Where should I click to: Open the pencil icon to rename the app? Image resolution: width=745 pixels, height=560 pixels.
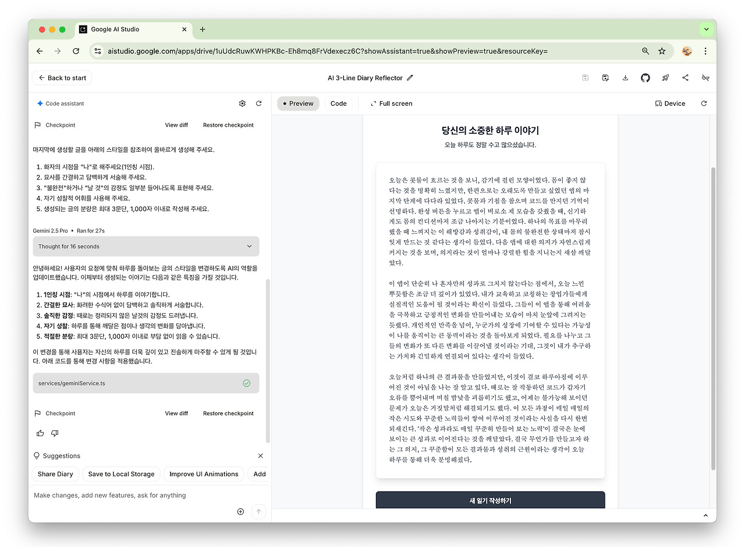click(x=411, y=77)
